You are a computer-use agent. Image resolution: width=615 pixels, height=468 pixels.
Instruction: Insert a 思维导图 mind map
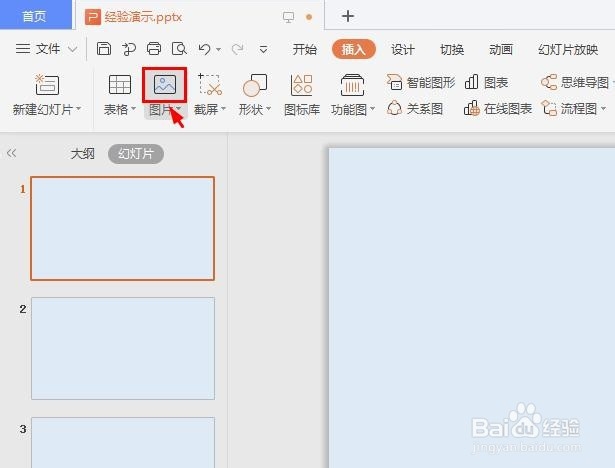point(575,82)
